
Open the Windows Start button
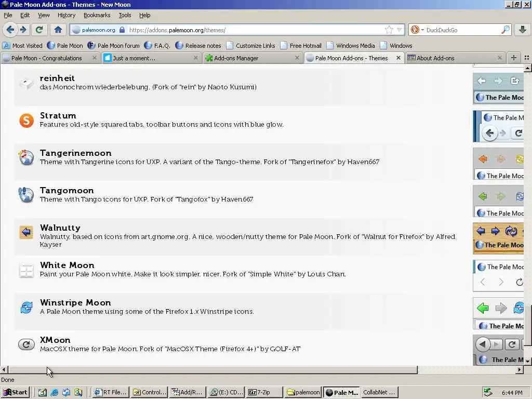(x=15, y=393)
